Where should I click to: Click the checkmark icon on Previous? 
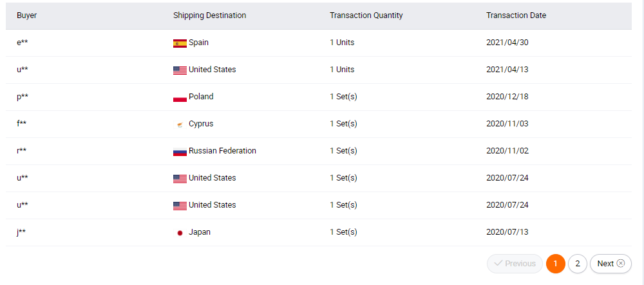pos(498,264)
